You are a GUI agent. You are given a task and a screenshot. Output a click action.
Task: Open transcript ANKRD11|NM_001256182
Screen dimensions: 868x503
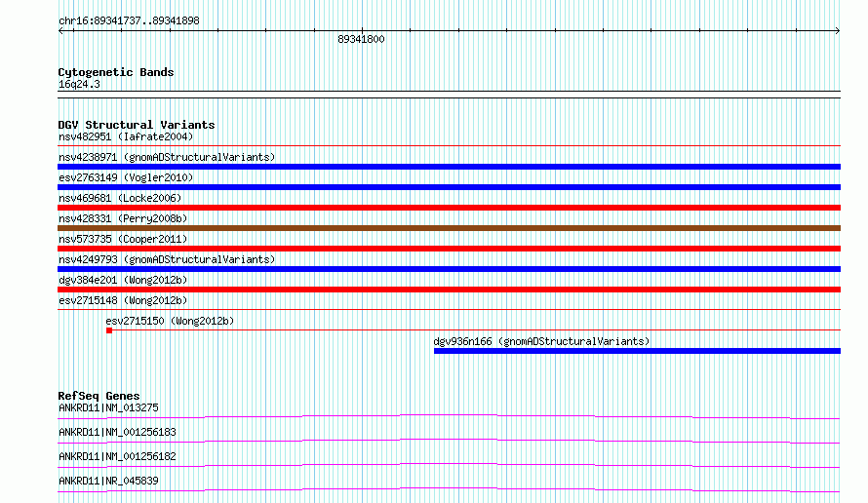click(117, 456)
